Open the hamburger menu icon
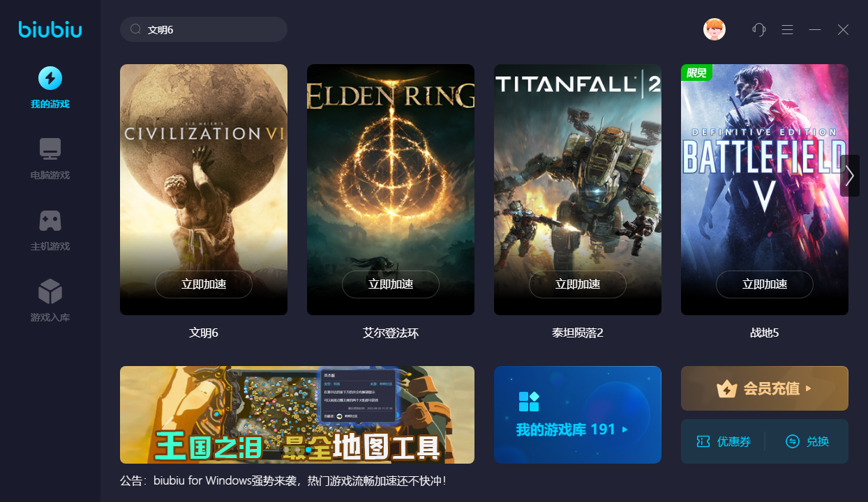This screenshot has width=868, height=502. tap(787, 29)
